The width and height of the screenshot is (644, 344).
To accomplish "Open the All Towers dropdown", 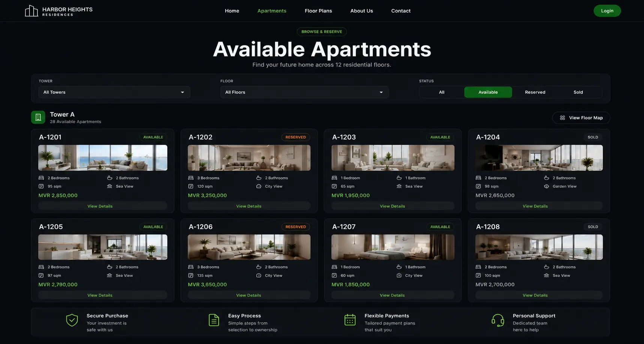I will point(114,92).
